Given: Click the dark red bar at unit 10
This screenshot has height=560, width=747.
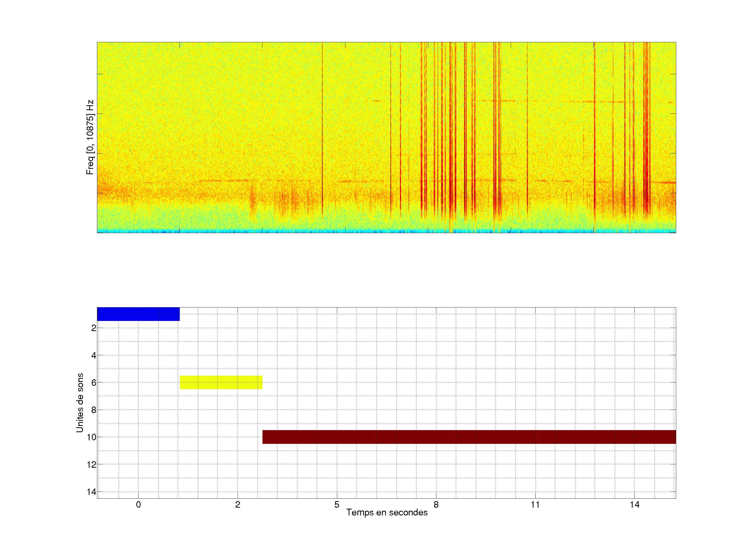Looking at the screenshot, I should tap(469, 437).
